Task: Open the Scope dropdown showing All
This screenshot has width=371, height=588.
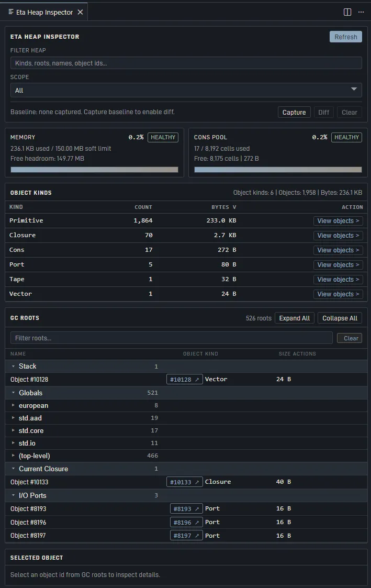Action: coord(186,90)
